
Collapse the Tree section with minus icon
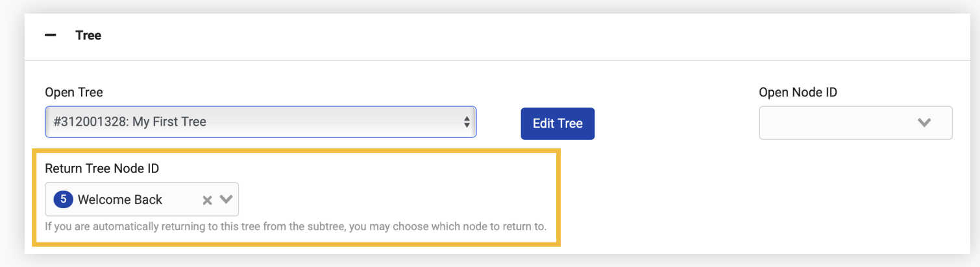(x=51, y=35)
